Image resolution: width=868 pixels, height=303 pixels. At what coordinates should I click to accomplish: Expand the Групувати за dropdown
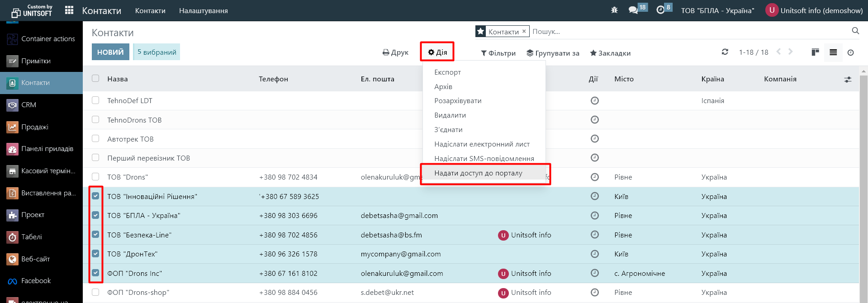(553, 53)
